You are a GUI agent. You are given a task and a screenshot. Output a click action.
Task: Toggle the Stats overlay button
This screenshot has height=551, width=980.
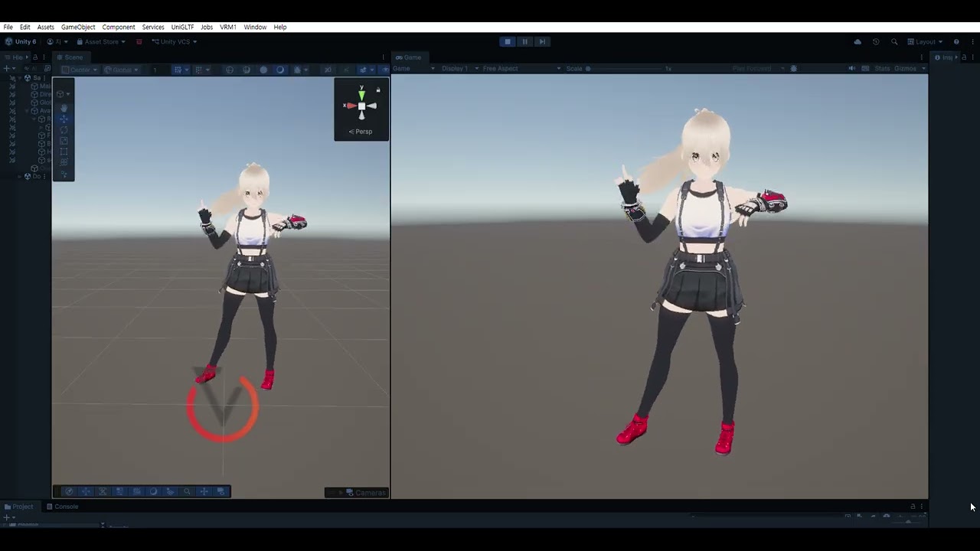pos(882,68)
